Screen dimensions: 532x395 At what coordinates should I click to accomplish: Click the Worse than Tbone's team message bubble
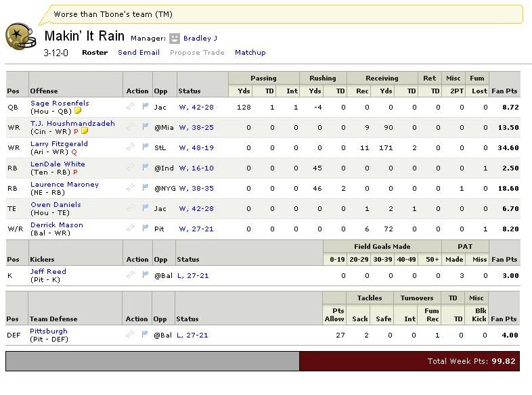click(x=281, y=14)
